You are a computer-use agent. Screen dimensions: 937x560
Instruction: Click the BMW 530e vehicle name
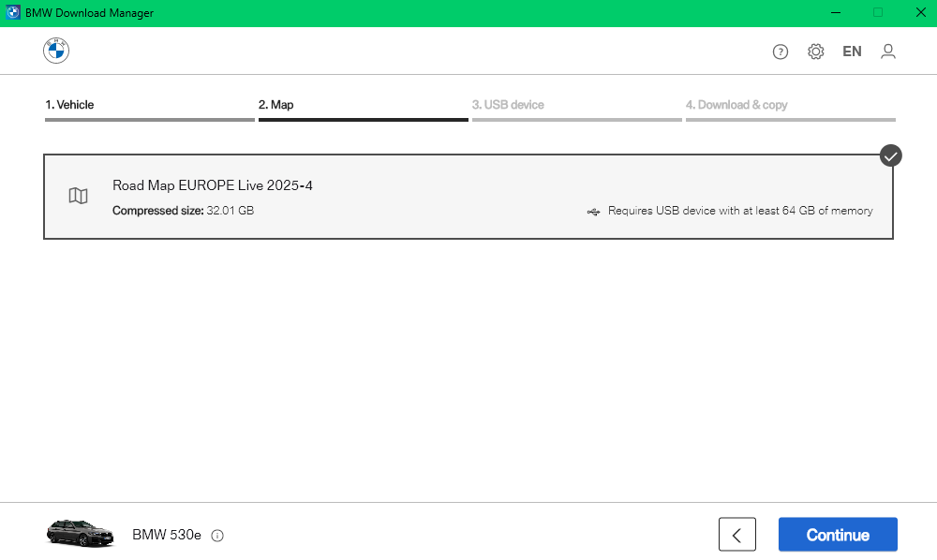[x=167, y=535]
